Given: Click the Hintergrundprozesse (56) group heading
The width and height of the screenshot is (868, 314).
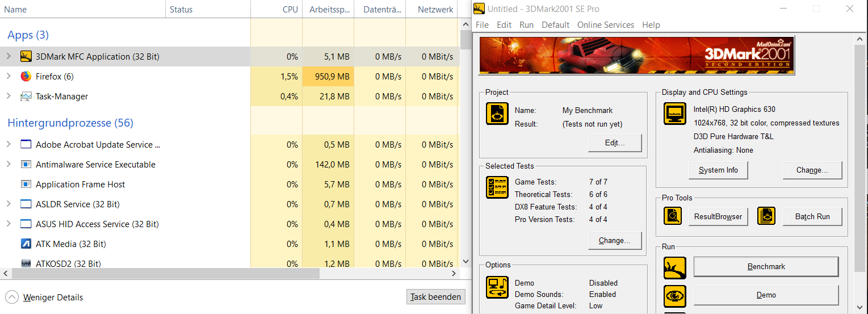Looking at the screenshot, I should tap(70, 123).
